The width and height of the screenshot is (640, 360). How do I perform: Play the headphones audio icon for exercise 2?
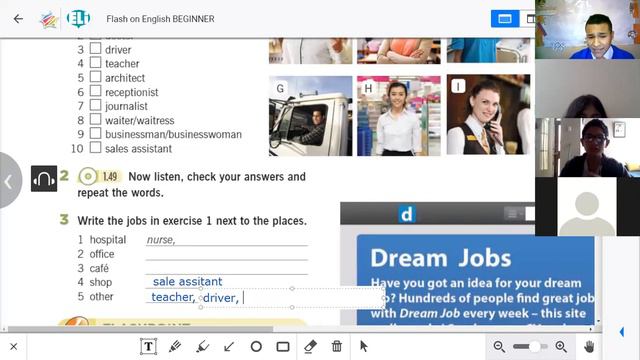(44, 179)
